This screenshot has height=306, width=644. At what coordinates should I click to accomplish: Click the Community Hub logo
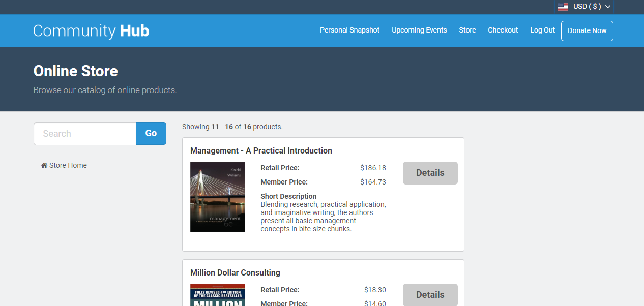(x=91, y=30)
